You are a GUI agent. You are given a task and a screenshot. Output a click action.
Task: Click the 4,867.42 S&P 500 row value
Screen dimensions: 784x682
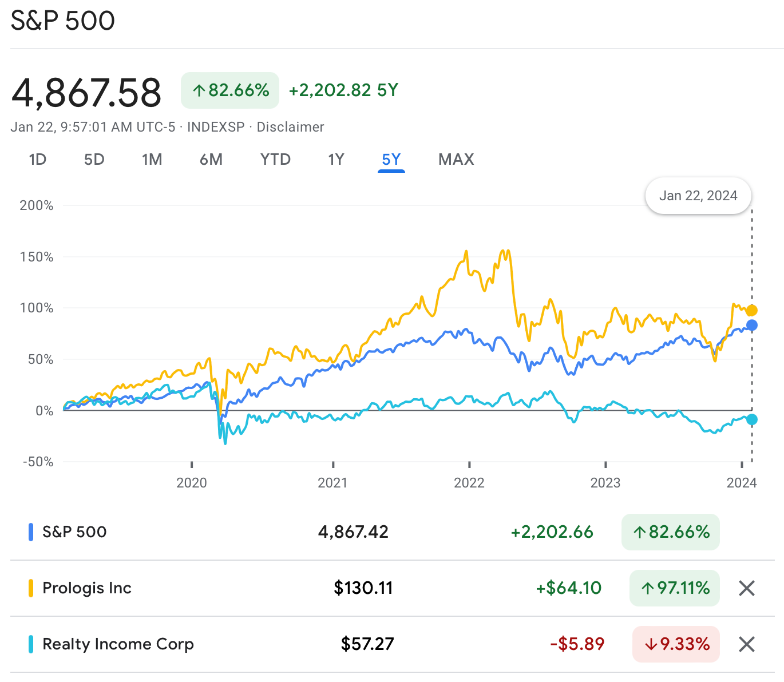click(x=353, y=532)
